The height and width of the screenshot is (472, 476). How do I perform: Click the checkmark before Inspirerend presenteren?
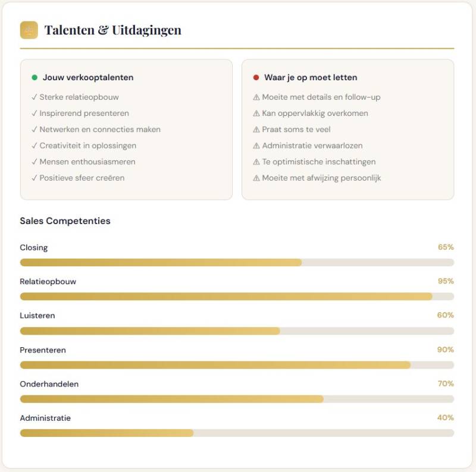pos(35,114)
